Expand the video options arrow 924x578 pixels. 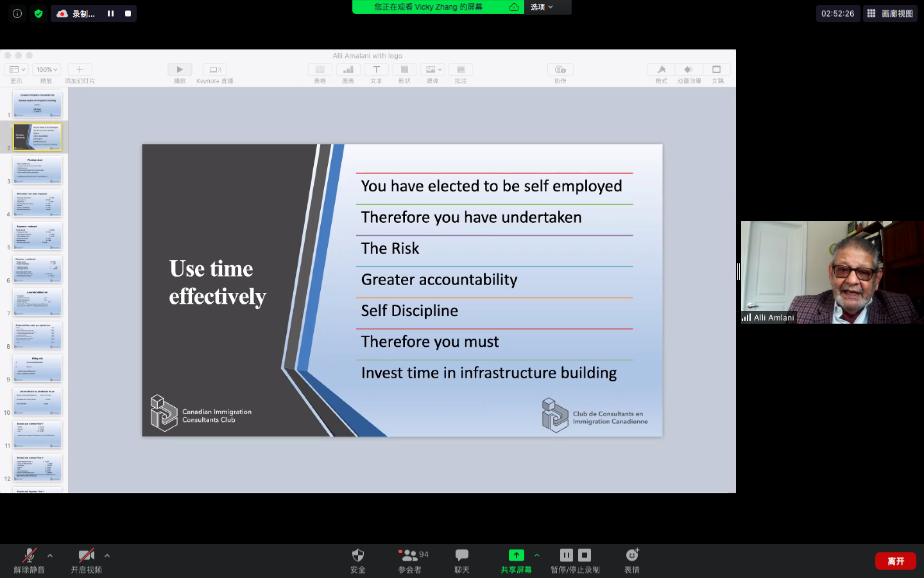107,556
